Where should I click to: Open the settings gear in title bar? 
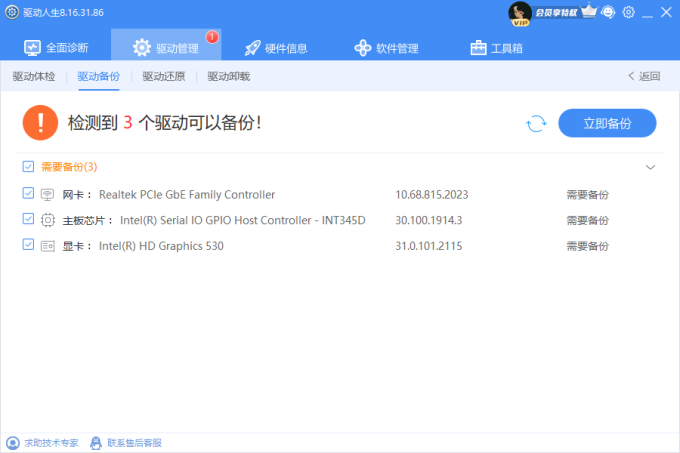[x=628, y=12]
